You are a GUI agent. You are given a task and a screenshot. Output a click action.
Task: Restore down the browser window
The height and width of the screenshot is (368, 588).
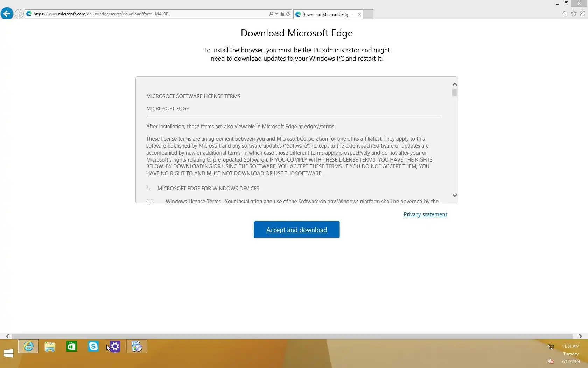click(x=566, y=4)
